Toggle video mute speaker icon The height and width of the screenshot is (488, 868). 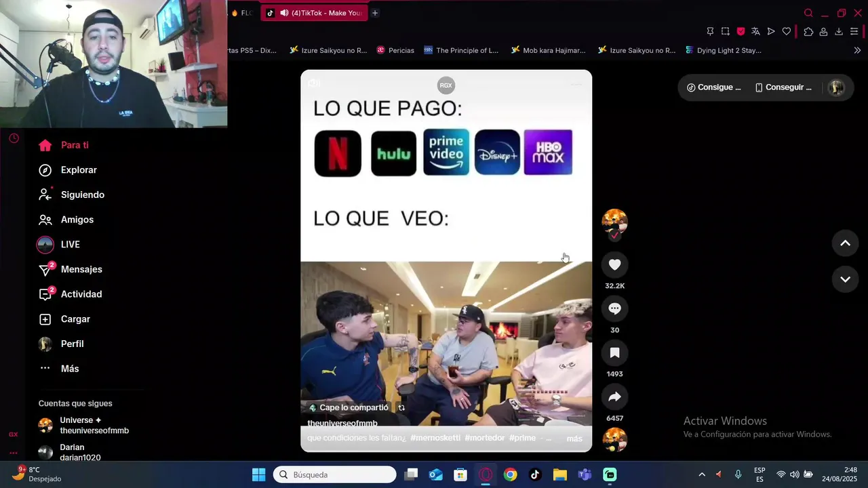coord(314,83)
